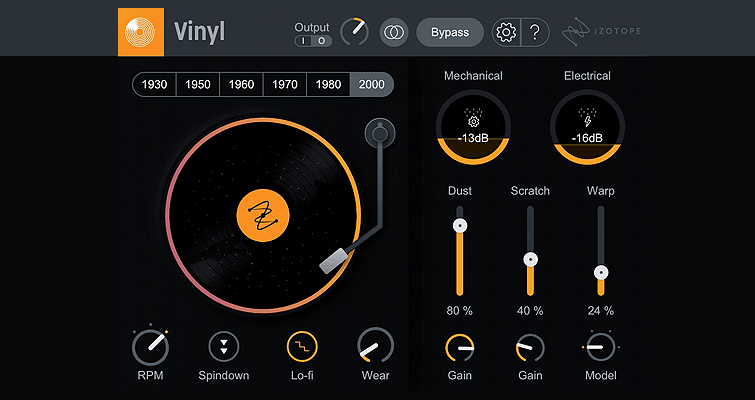Viewport: 755px width, 400px height.
Task: Trigger the Spindown button
Action: tap(224, 347)
